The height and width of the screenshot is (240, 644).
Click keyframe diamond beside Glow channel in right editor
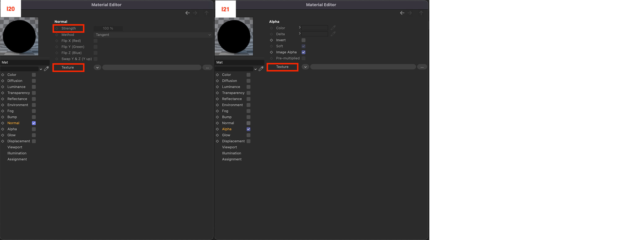[218, 135]
